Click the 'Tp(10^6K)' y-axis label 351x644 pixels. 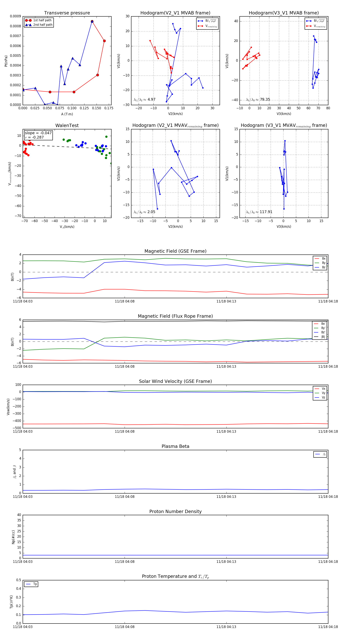coord(11,602)
